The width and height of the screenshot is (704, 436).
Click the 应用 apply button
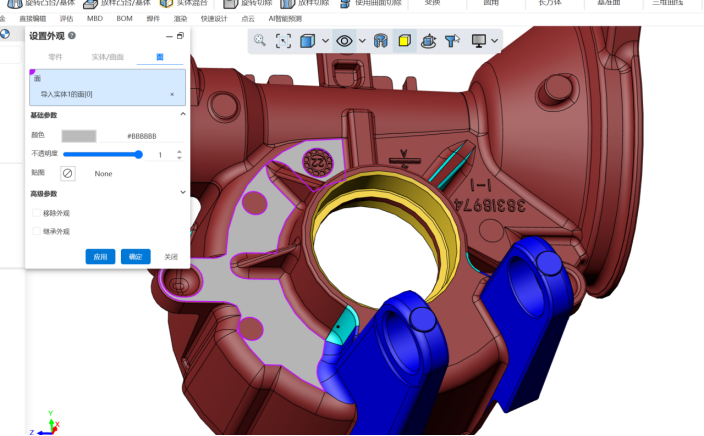tap(100, 256)
